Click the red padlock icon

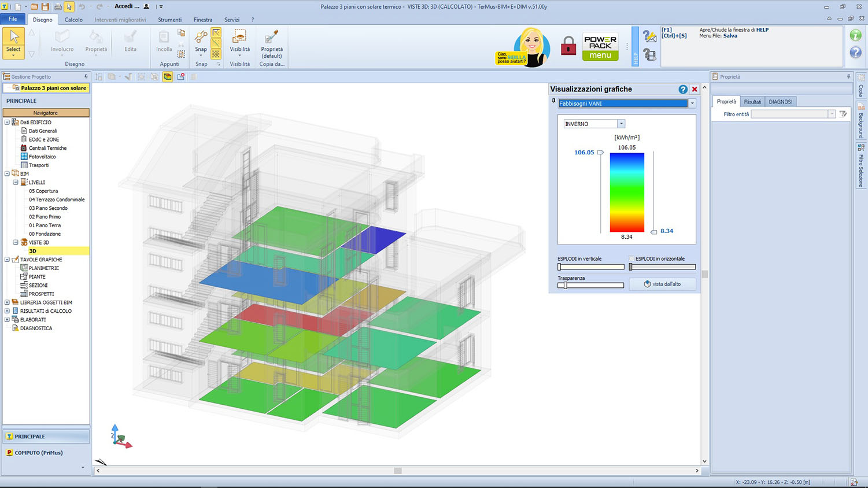568,46
